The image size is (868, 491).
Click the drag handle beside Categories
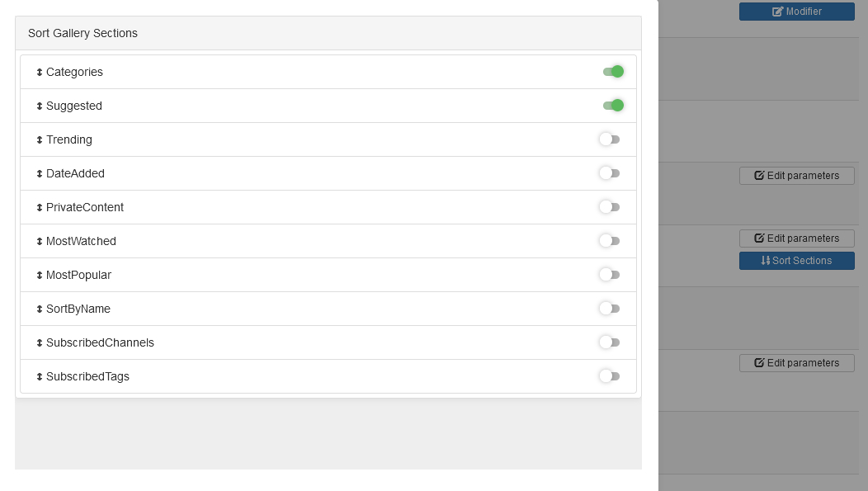tap(39, 72)
